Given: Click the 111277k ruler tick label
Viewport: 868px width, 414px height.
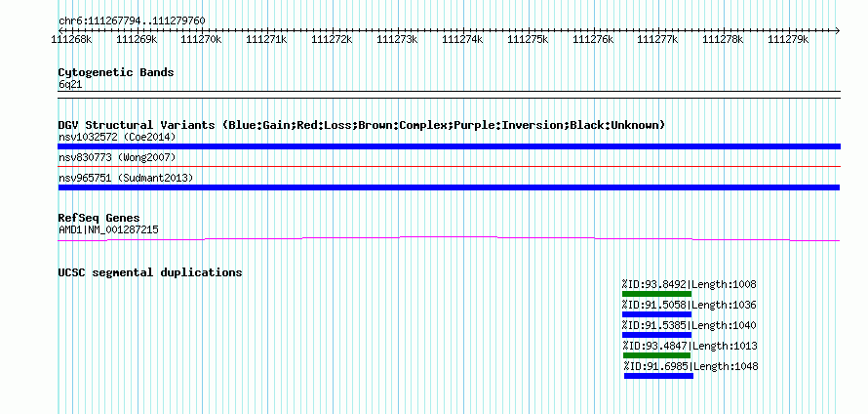Looking at the screenshot, I should pyautogui.click(x=658, y=39).
